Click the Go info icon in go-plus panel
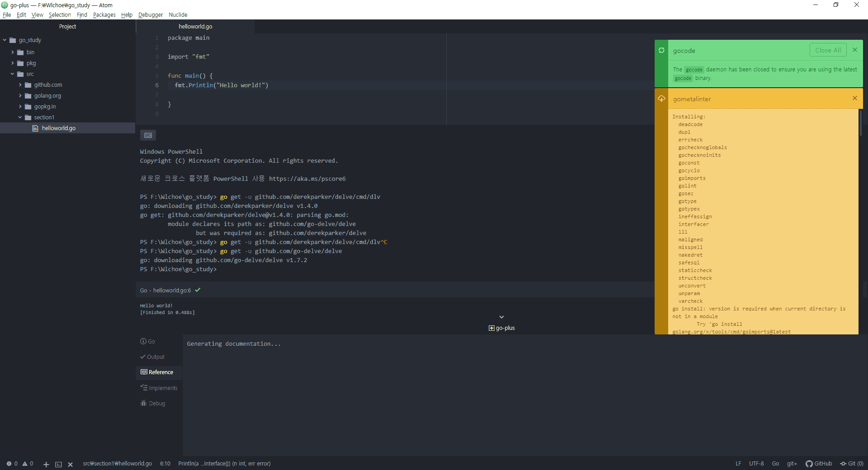 pos(143,341)
